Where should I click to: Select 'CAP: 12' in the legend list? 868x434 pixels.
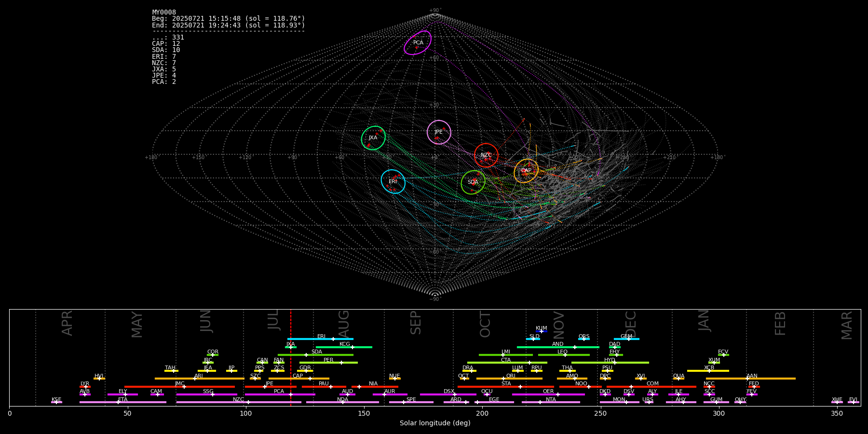(x=166, y=44)
